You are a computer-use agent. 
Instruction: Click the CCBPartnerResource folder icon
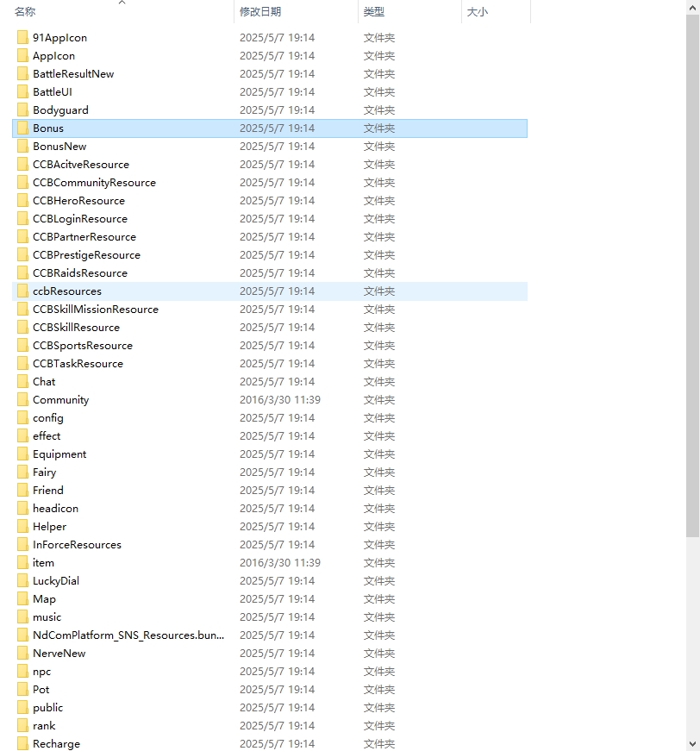(x=22, y=236)
